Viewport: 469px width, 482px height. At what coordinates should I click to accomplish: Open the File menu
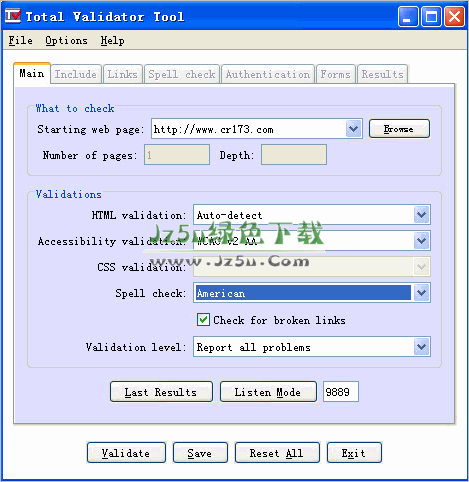click(21, 41)
